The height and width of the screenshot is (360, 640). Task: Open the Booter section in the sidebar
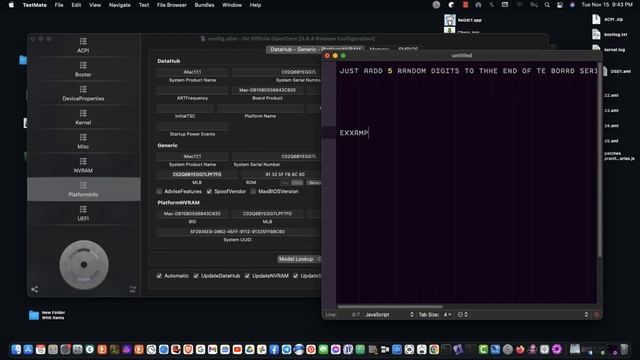[x=83, y=69]
